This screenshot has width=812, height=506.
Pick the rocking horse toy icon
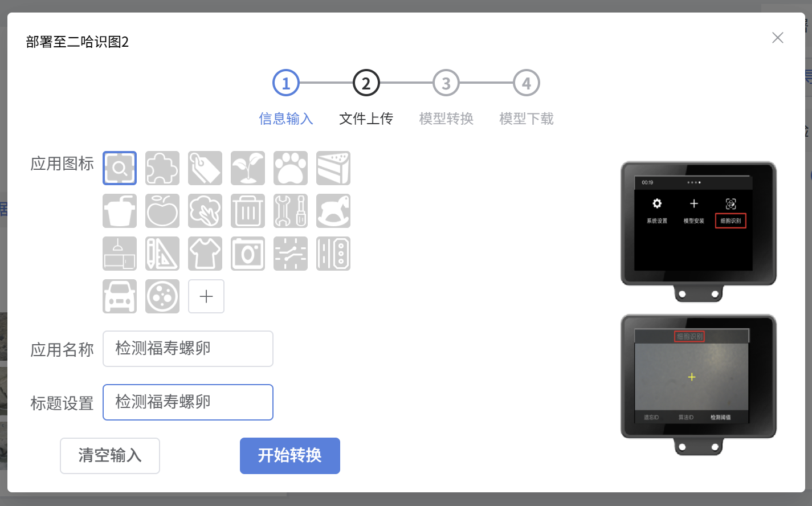coord(333,211)
